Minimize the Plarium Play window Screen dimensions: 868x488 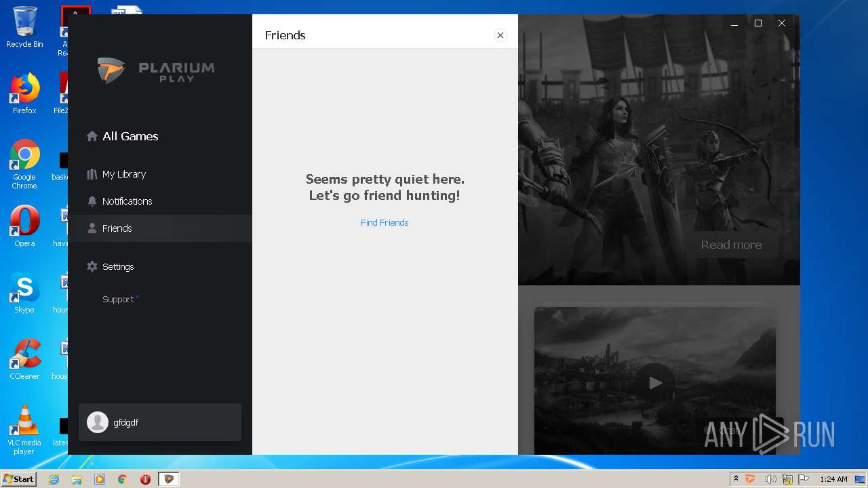coord(734,24)
